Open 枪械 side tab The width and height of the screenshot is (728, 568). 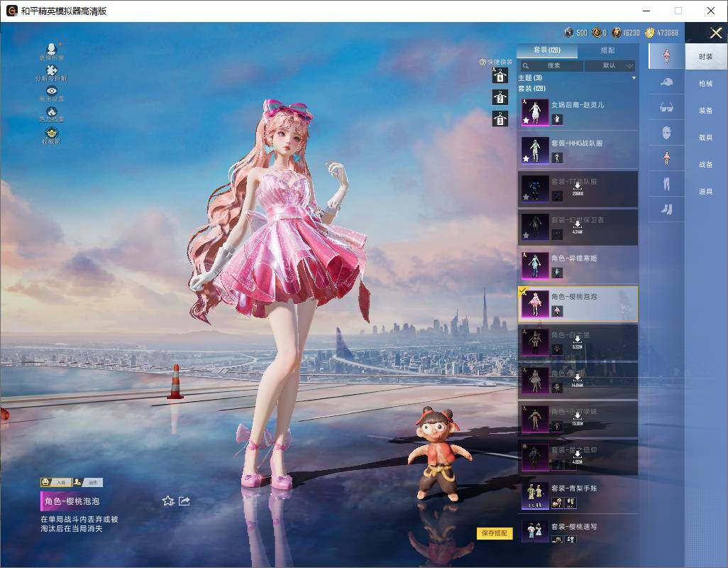click(x=706, y=84)
